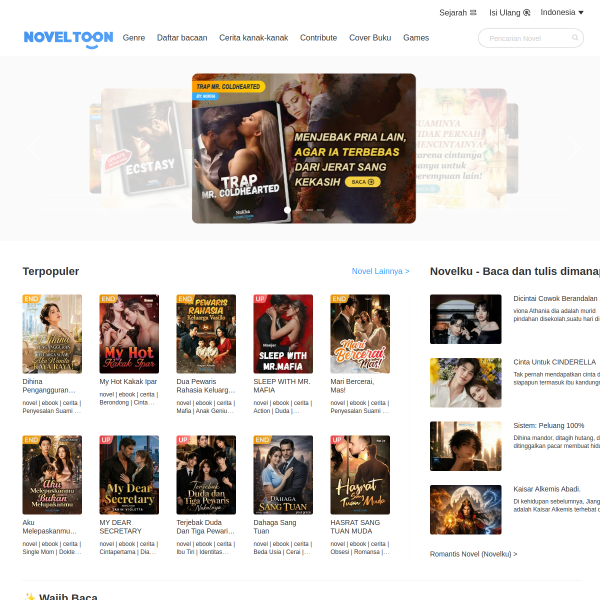Screen dimensions: 600x600
Task: Open Sistem: Peluang 100% thumbnail
Action: pos(465,446)
